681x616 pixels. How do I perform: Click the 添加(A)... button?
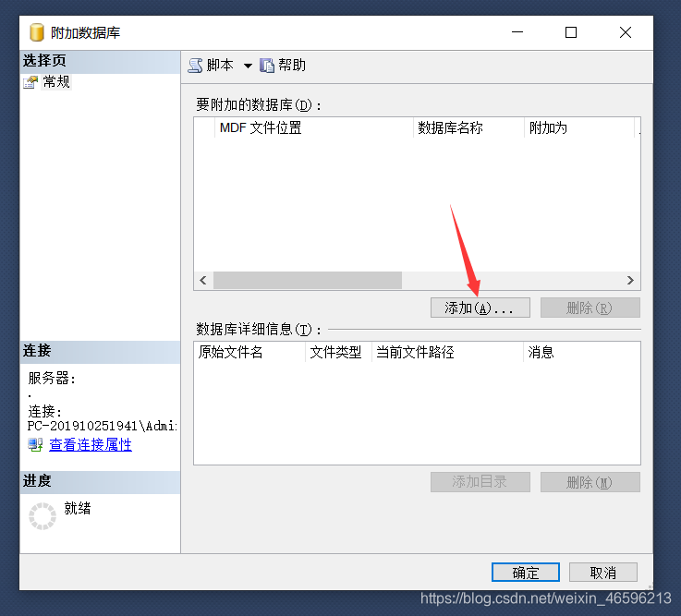pyautogui.click(x=480, y=308)
